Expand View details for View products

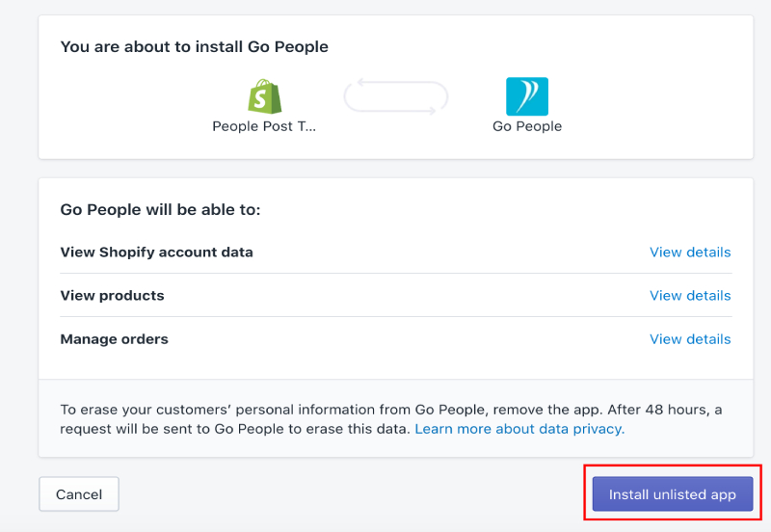(690, 296)
